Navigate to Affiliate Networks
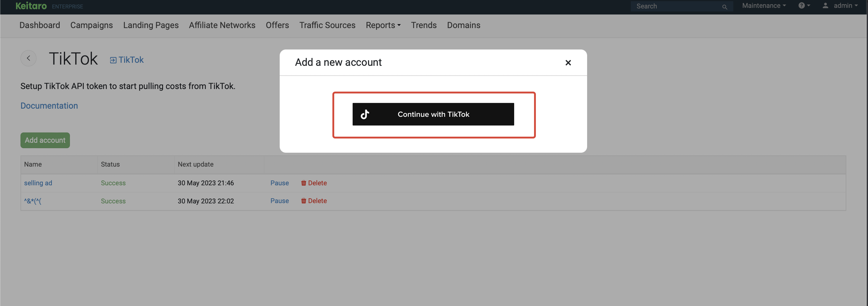Image resolution: width=868 pixels, height=306 pixels. tap(222, 25)
